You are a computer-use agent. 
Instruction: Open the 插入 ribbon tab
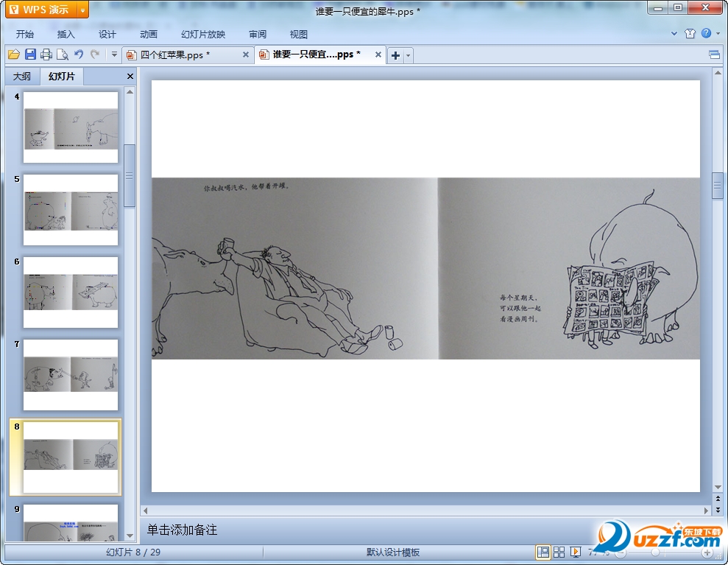point(66,34)
